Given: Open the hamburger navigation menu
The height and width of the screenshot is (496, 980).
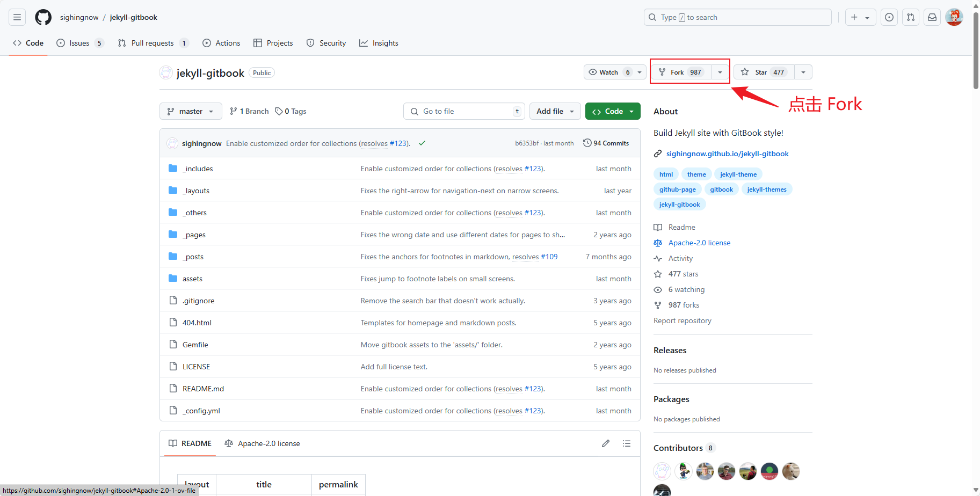Looking at the screenshot, I should tap(17, 17).
